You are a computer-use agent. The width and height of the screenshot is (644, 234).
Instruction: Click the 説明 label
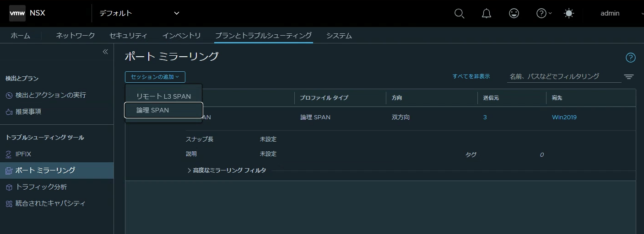(191, 154)
